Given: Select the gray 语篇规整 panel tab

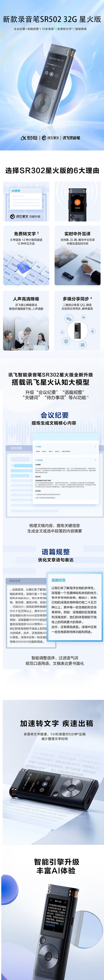Looking at the screenshot, I should [x=15, y=581].
